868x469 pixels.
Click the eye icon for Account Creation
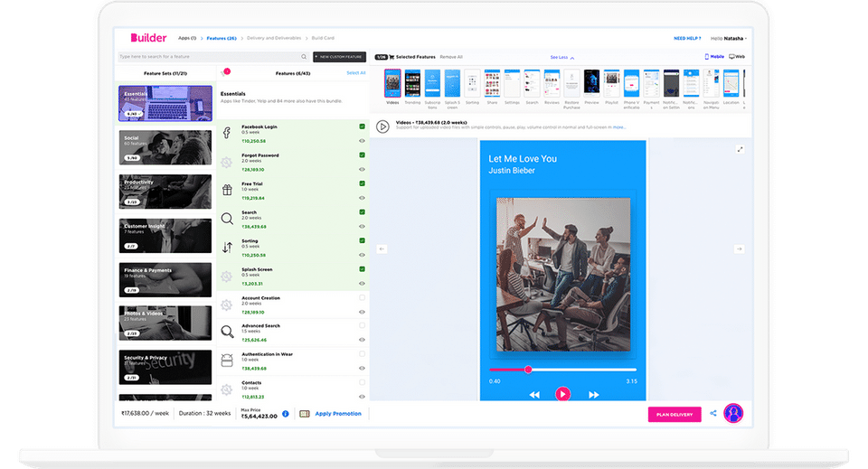tap(362, 312)
